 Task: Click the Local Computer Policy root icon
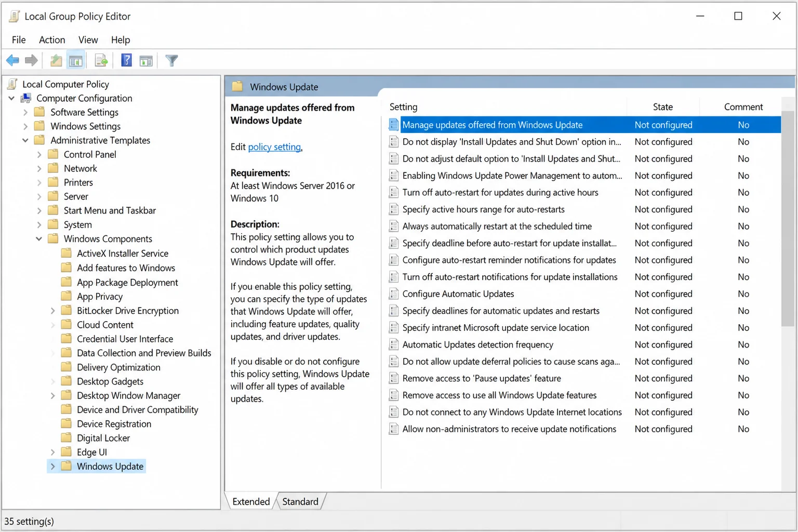pos(12,84)
